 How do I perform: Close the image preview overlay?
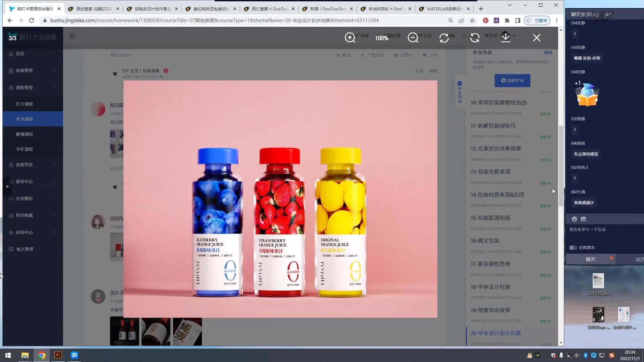coord(537,38)
